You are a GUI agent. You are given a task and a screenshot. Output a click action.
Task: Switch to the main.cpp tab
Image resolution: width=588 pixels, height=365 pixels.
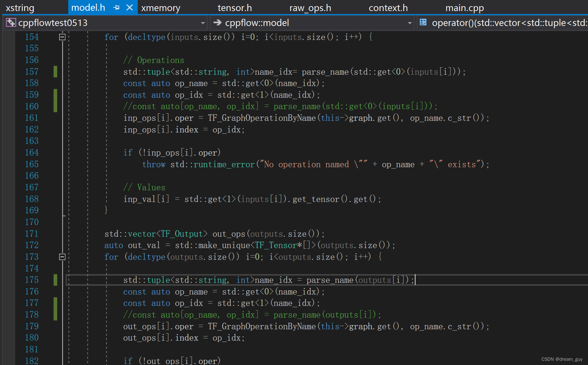coord(465,7)
